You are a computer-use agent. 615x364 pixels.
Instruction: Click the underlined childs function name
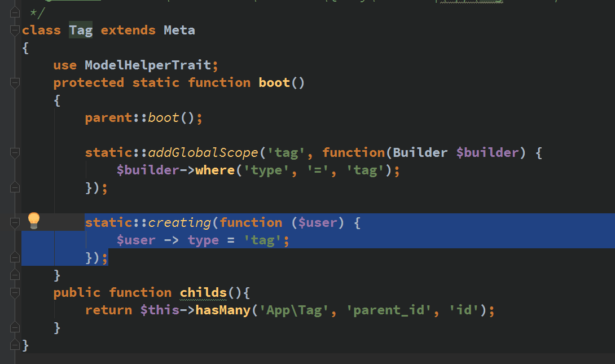coord(203,292)
